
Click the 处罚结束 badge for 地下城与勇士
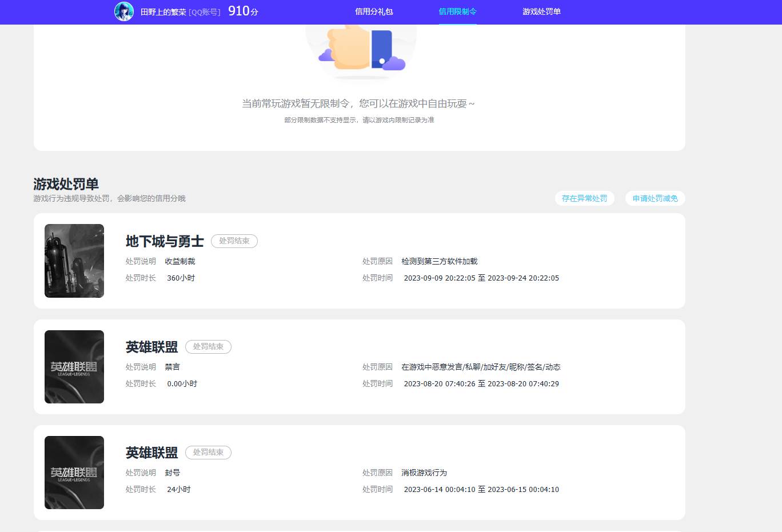tap(234, 241)
